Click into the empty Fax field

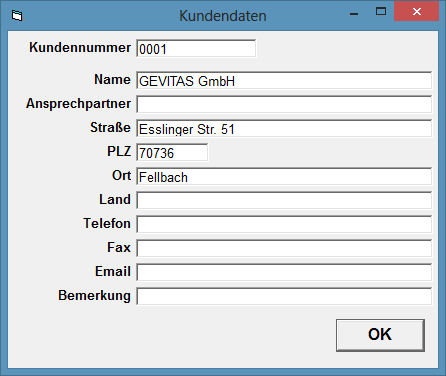pos(284,248)
